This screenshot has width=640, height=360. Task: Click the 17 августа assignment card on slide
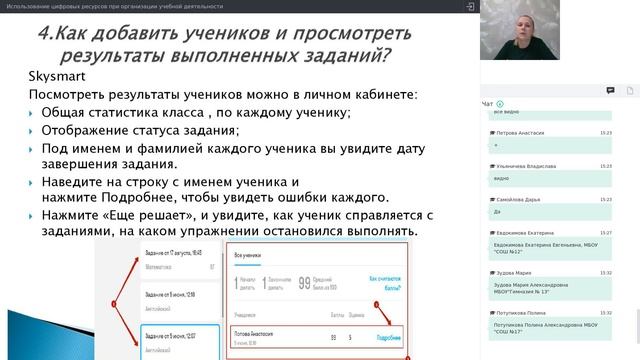tap(180, 260)
